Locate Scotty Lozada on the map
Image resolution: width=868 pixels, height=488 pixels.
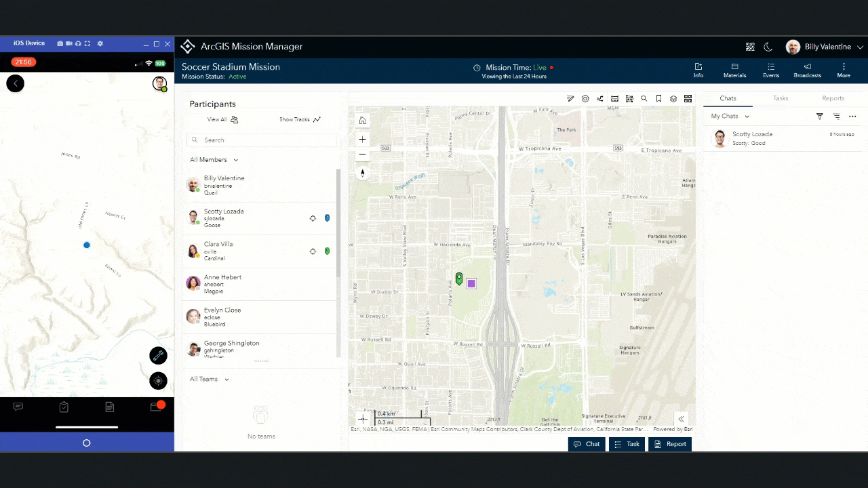(x=313, y=218)
